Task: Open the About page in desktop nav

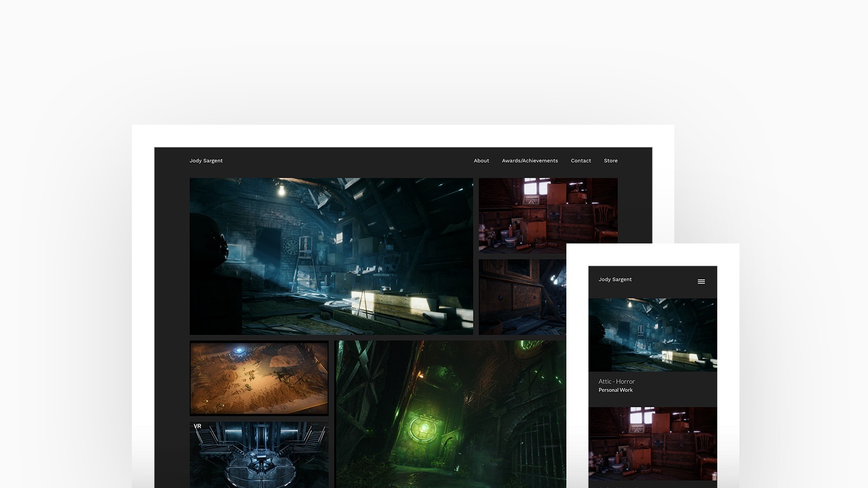Action: (481, 160)
